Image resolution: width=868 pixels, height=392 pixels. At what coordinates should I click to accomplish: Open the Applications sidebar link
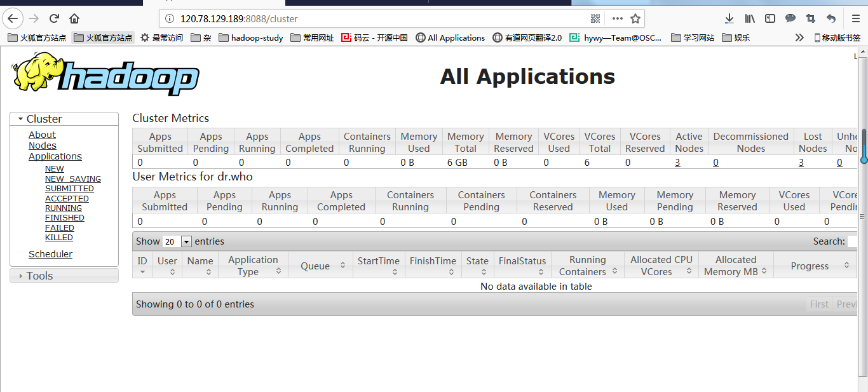click(x=55, y=156)
